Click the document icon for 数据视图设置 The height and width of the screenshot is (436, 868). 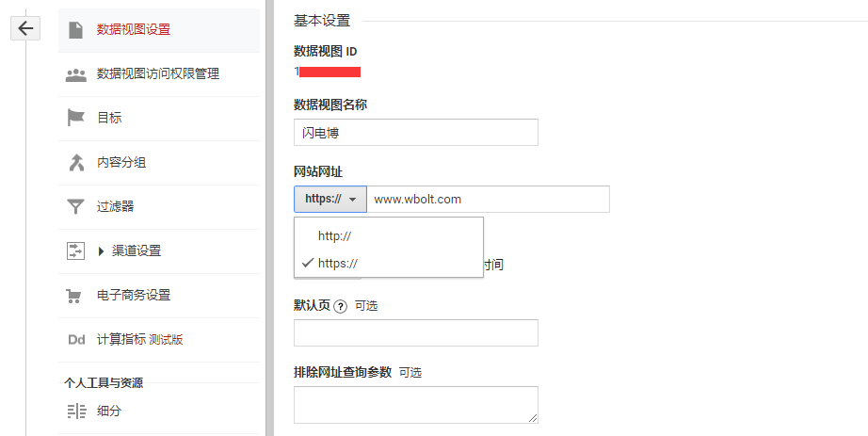pos(76,29)
